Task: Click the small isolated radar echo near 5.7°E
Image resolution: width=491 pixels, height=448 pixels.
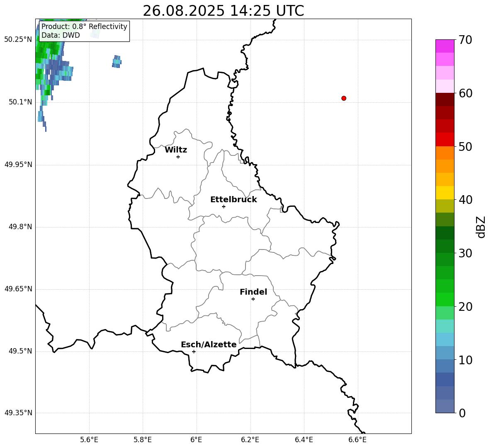Action: click(x=117, y=62)
